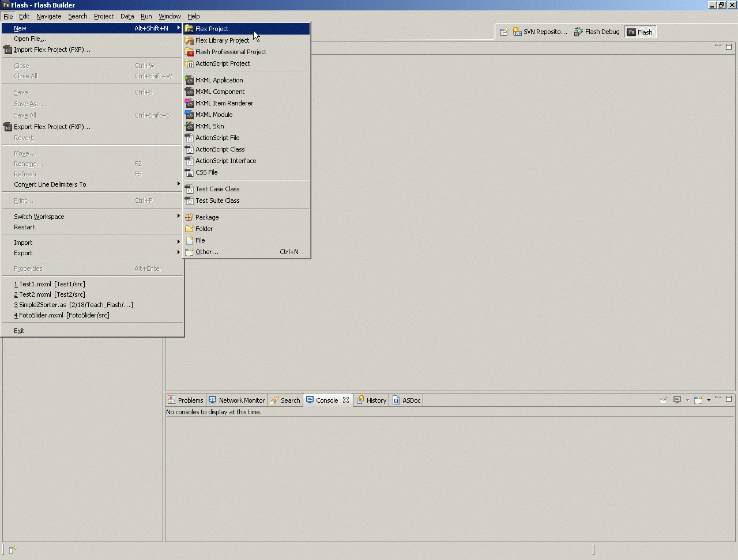738x560 pixels.
Task: Click the fast view icon in status bar
Action: tap(13, 550)
